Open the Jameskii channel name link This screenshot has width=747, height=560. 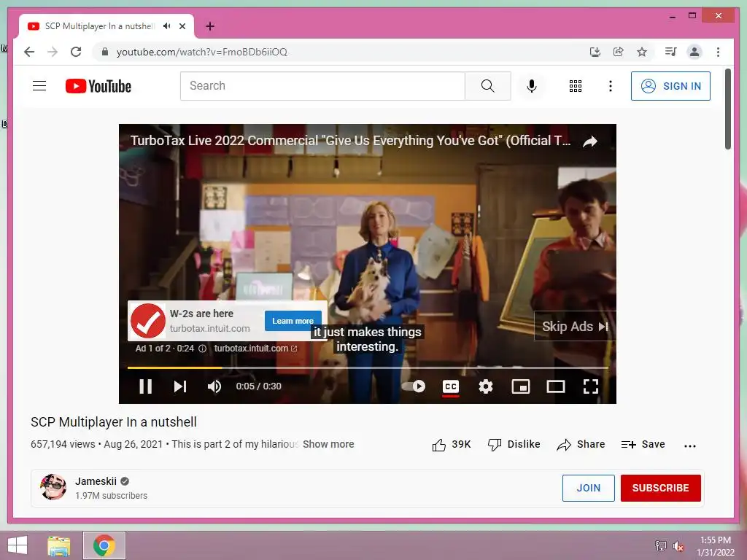96,481
